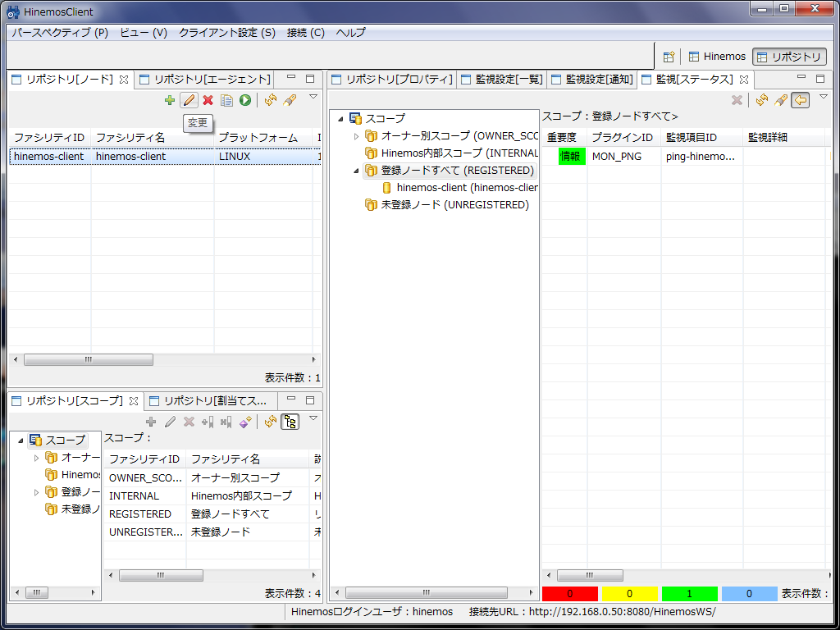Click the grey X icon in scope toolbar

point(189,422)
